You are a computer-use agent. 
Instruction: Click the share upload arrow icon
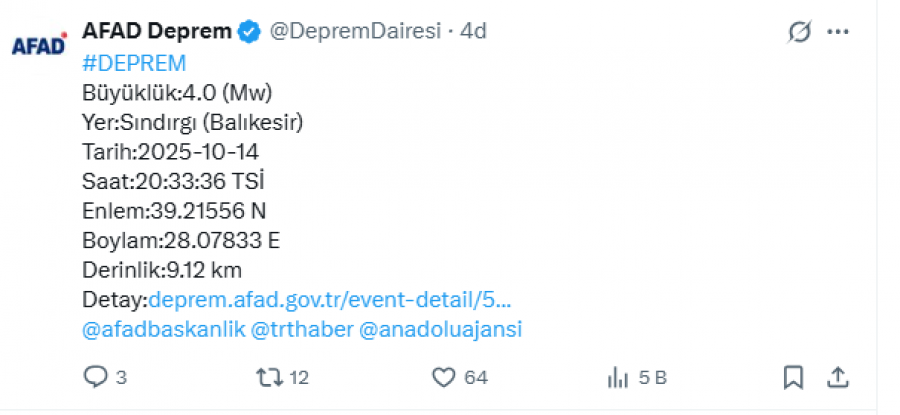838,377
